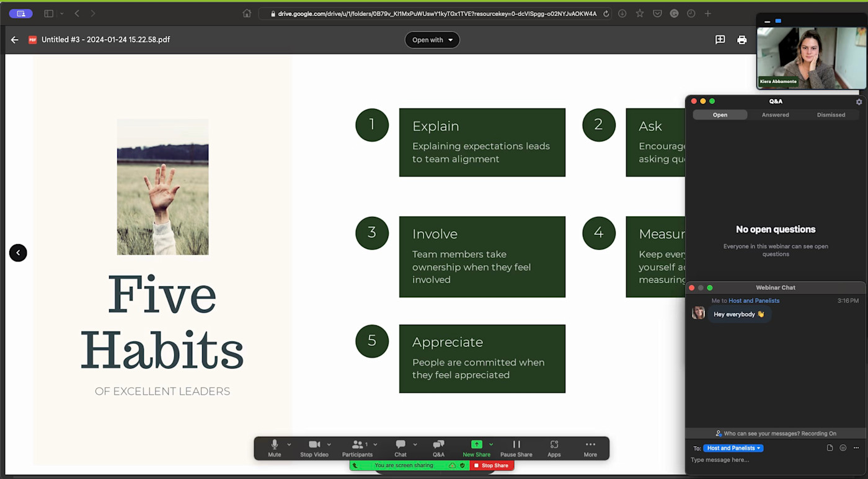Open Q&A settings gear
This screenshot has width=868, height=479.
[x=859, y=102]
